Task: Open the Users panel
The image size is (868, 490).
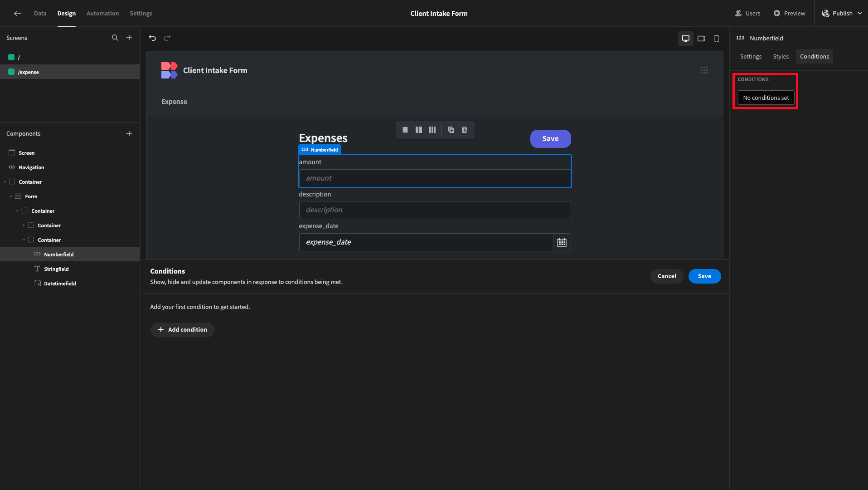Action: [748, 14]
